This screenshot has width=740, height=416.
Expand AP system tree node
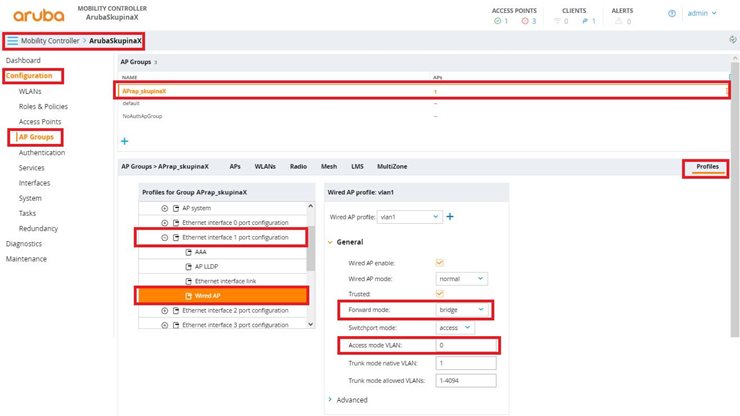(164, 208)
